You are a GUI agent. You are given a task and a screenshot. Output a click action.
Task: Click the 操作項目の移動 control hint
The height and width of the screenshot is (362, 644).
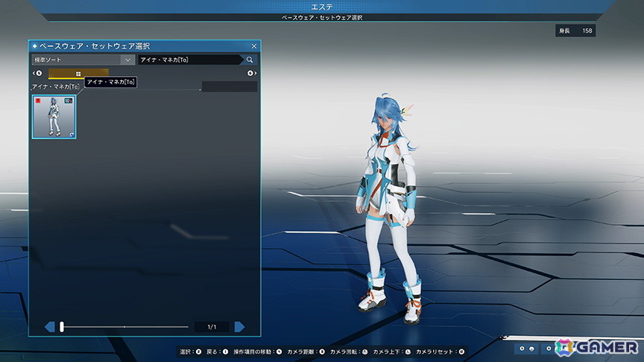tap(257, 352)
